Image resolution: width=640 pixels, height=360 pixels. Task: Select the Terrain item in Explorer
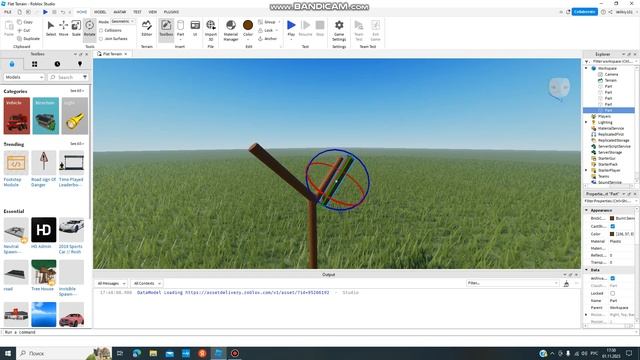610,80
